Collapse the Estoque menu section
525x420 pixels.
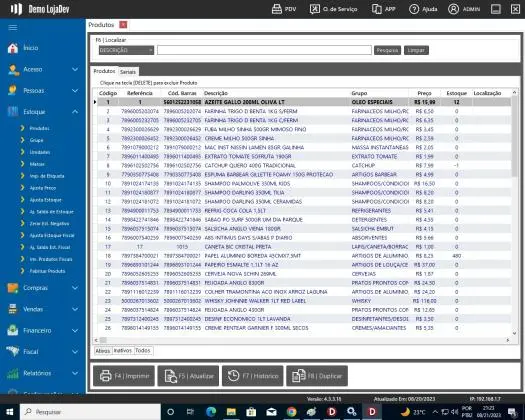point(75,112)
